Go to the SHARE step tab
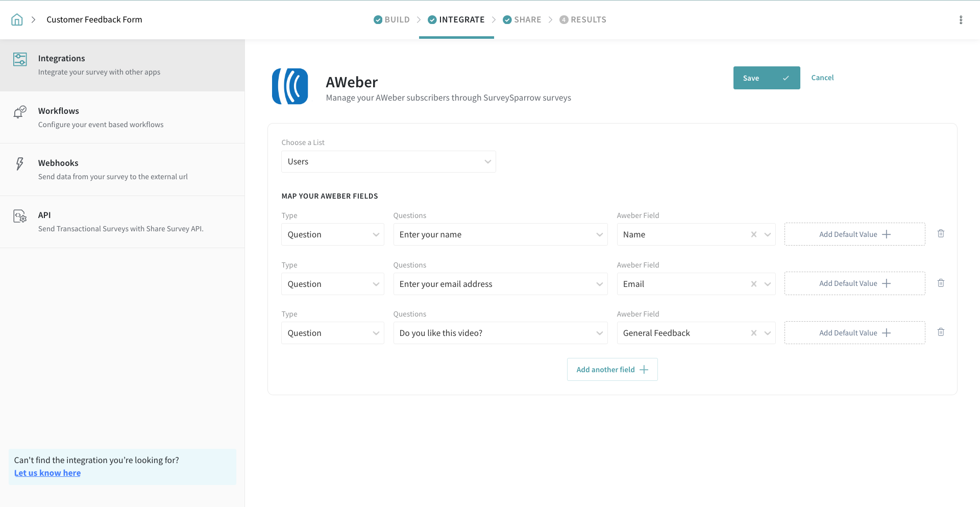 [x=522, y=20]
